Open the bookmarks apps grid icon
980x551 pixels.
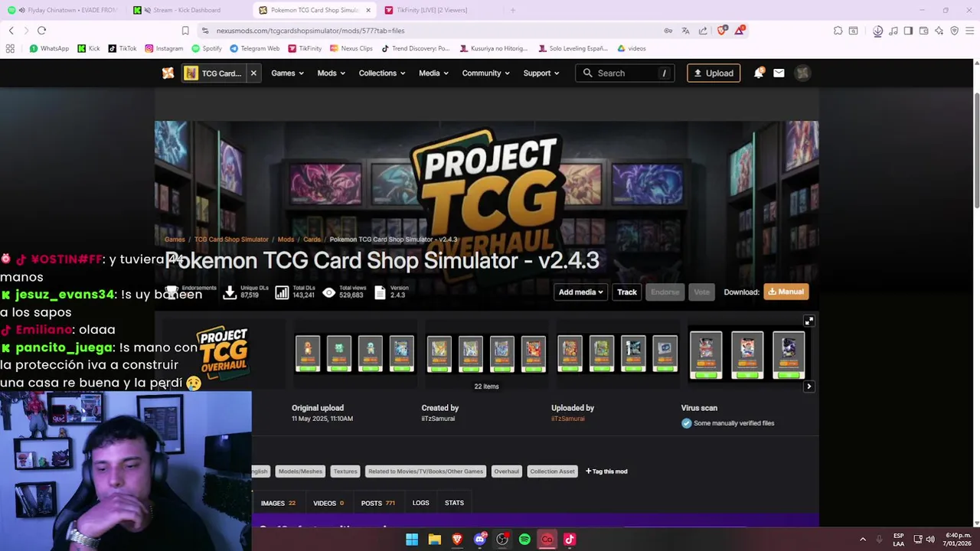pos(10,48)
